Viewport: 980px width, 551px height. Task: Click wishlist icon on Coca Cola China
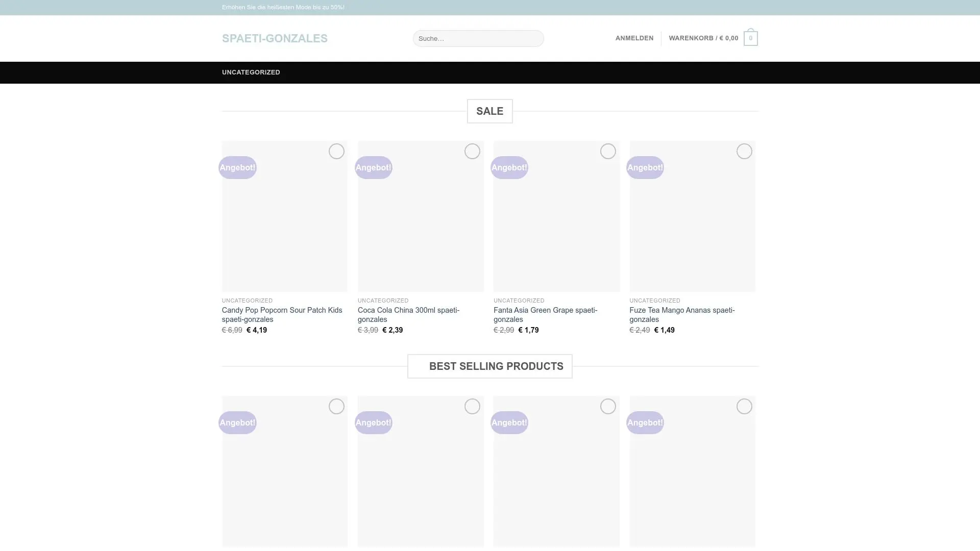pos(472,152)
